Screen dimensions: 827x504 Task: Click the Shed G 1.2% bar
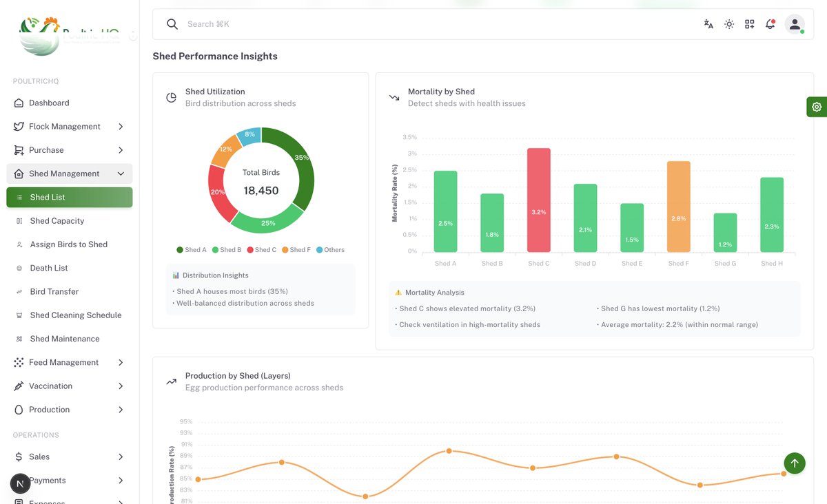(x=725, y=232)
